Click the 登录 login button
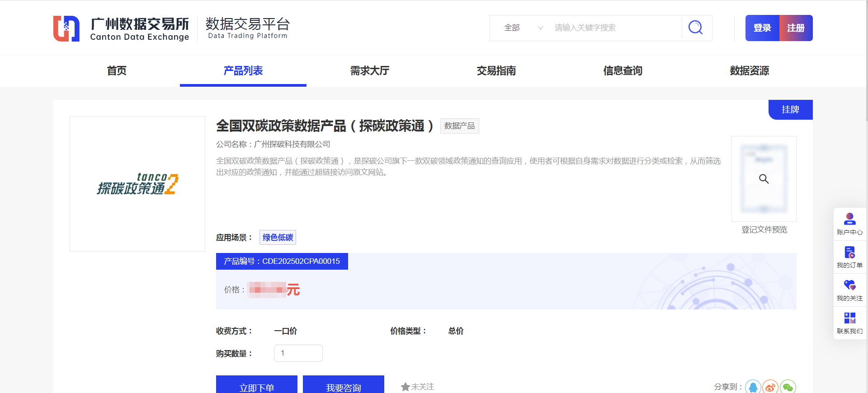Screen dimensions: 868x393 pyautogui.click(x=762, y=28)
